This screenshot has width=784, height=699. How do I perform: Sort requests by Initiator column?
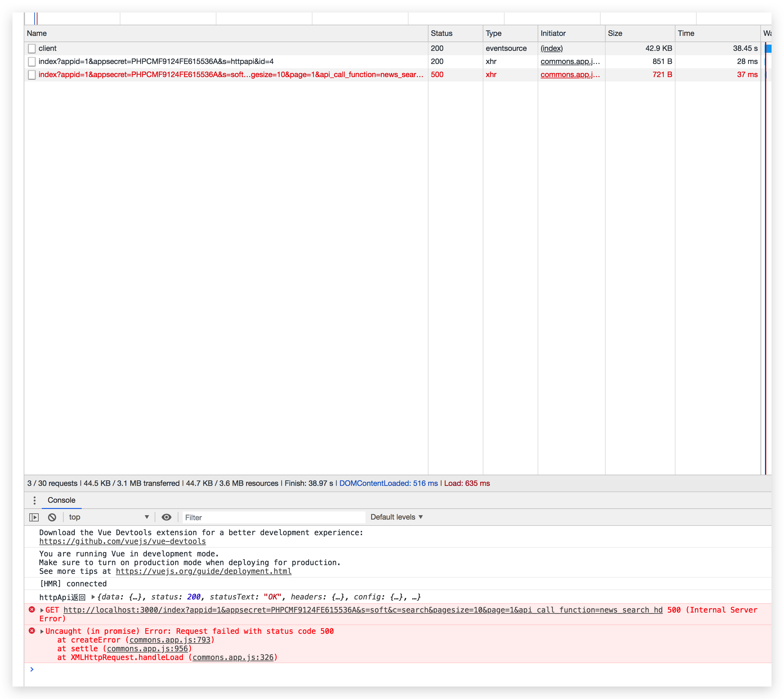pos(571,33)
